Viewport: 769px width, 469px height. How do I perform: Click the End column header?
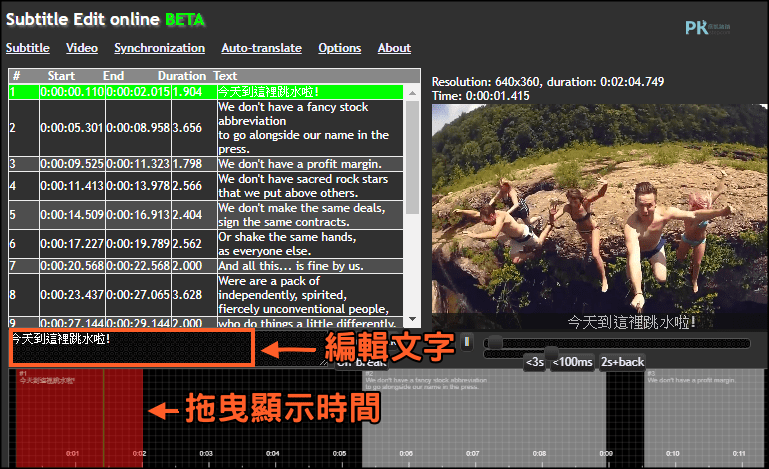click(113, 76)
